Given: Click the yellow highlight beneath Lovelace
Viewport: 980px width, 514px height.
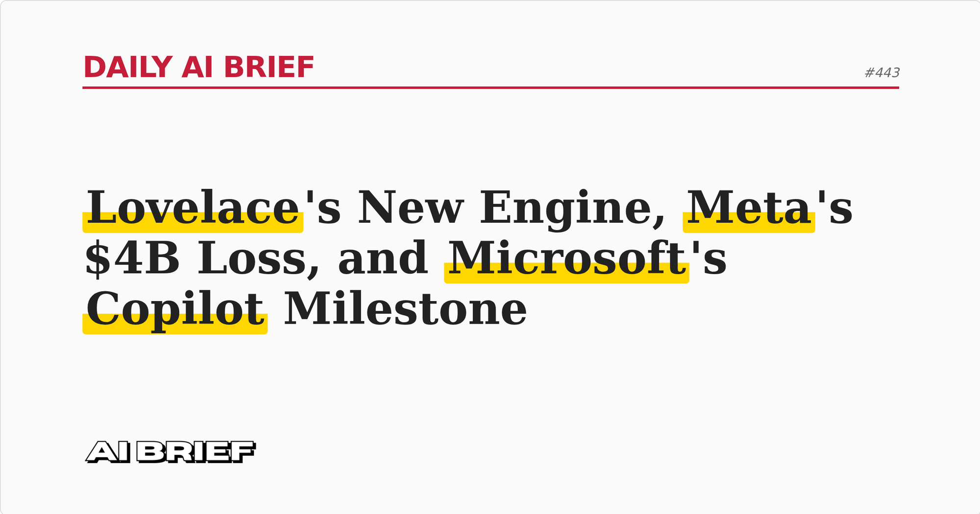Looking at the screenshot, I should tap(193, 227).
